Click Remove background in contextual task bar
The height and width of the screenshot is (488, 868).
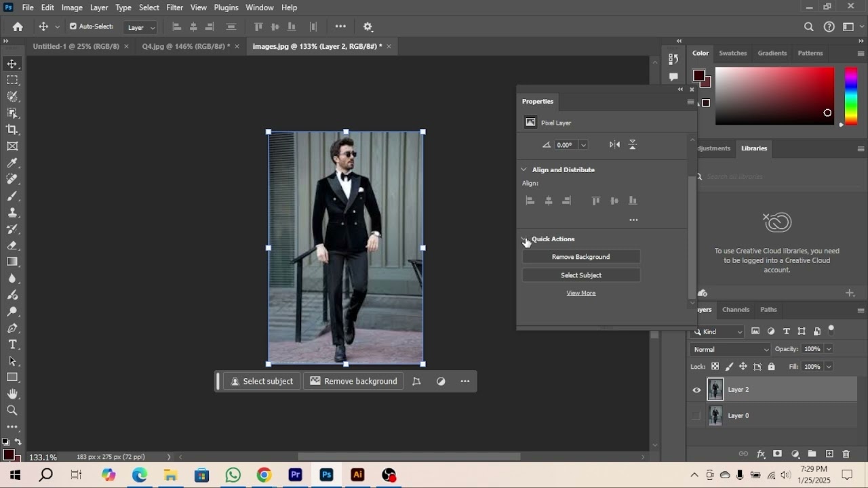pos(354,381)
